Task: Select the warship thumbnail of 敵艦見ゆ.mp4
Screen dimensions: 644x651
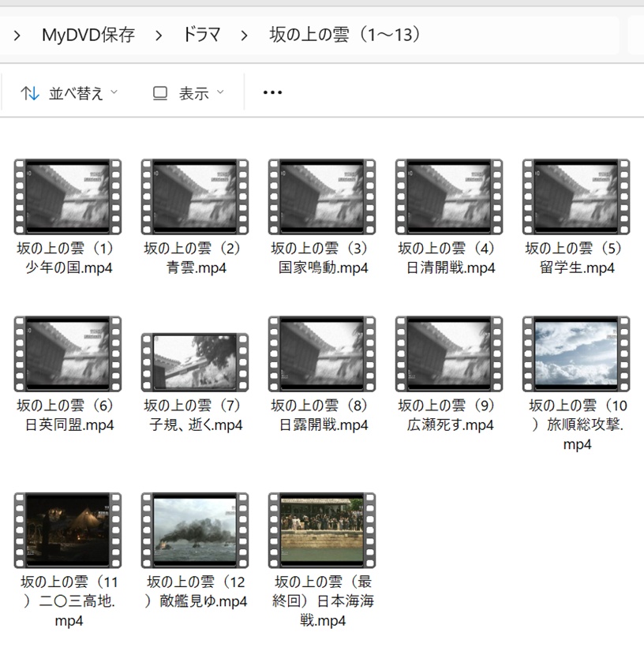Action: click(x=195, y=530)
